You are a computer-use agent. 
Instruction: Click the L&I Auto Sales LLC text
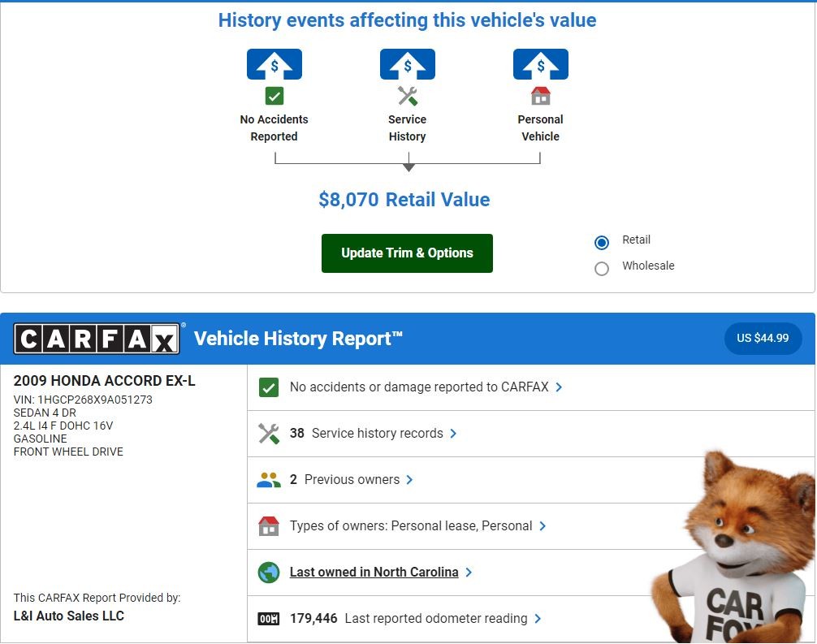69,616
